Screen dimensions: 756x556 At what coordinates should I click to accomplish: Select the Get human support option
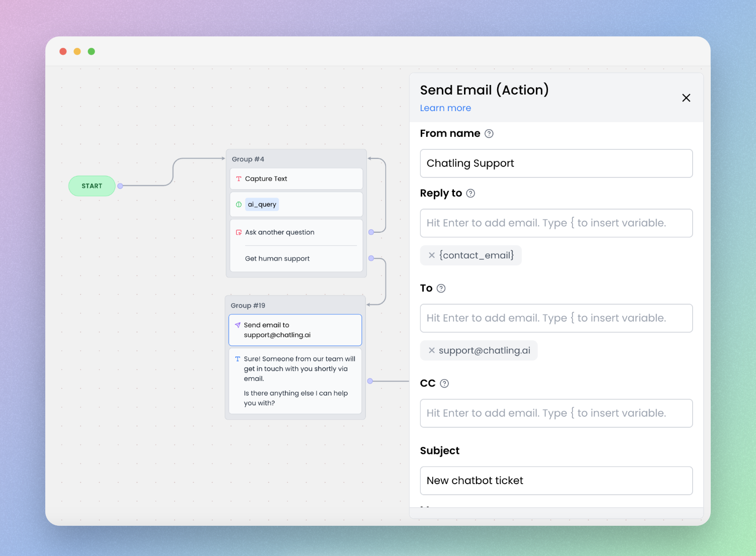tap(277, 258)
